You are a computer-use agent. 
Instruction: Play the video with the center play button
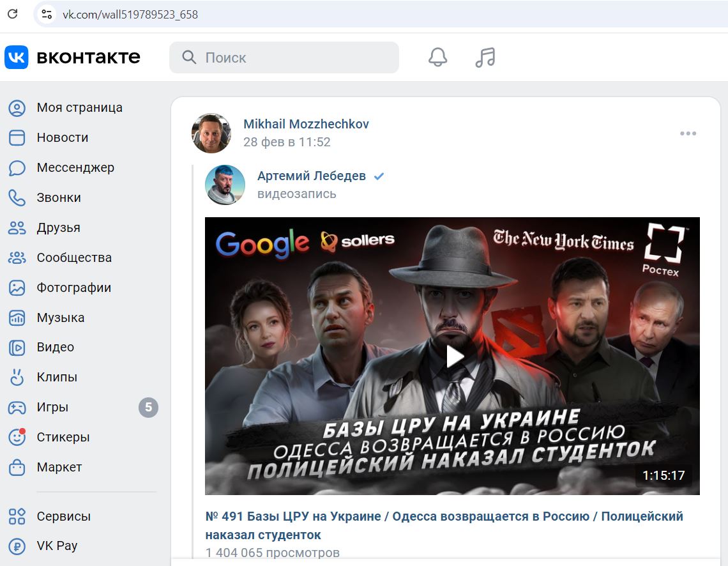point(454,356)
